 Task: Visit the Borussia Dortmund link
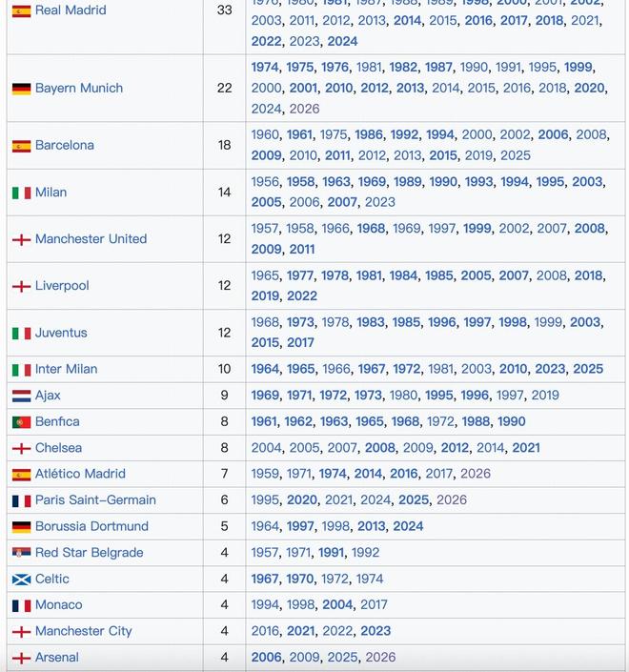91,526
